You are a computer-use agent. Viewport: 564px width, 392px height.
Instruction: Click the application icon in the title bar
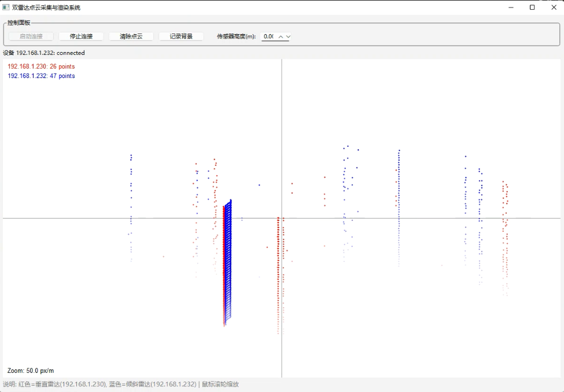coord(6,8)
